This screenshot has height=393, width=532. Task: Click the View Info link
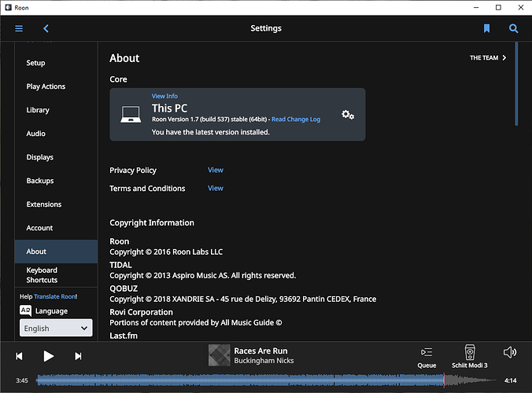coord(164,96)
